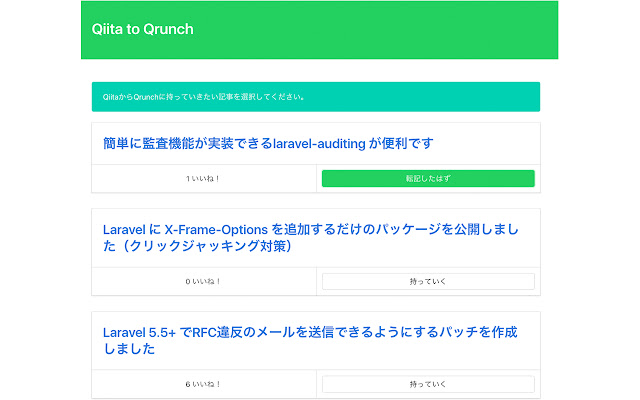Screen dimensions: 640x400
Task: Click the 1 いいね！ count
Action: click(203, 178)
